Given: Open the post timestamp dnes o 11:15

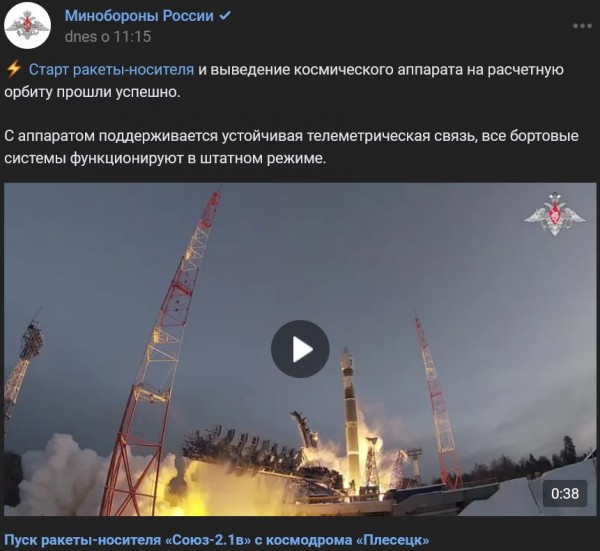Looking at the screenshot, I should click(x=108, y=37).
